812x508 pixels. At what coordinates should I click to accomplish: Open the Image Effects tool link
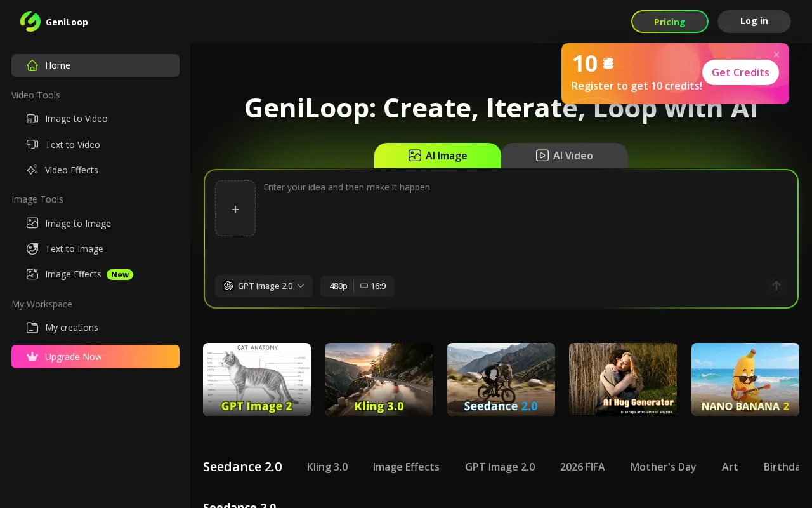click(x=73, y=274)
